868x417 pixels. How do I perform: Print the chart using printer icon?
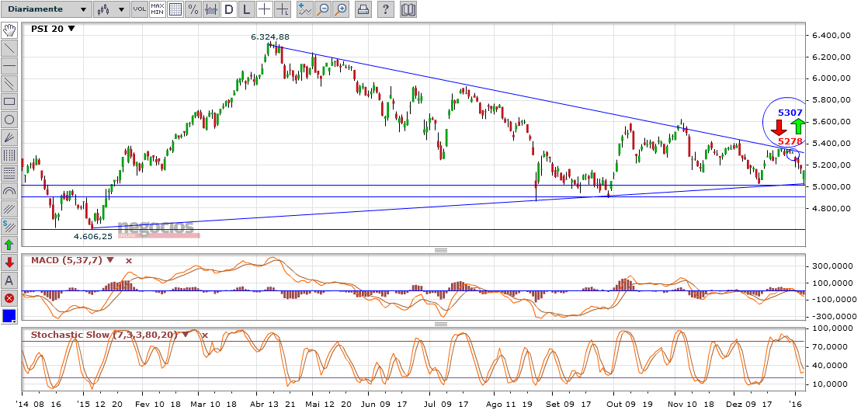[x=363, y=9]
